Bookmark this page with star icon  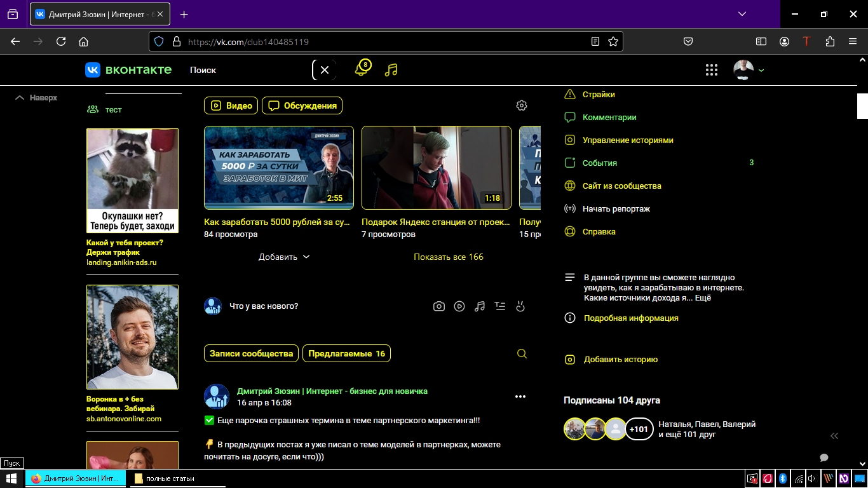click(x=613, y=41)
